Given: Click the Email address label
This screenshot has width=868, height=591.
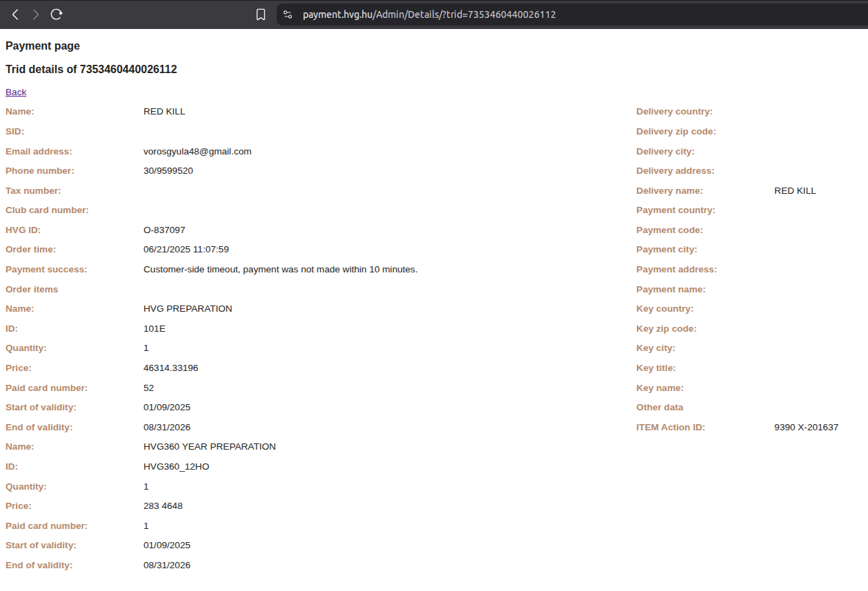Looking at the screenshot, I should [x=39, y=152].
